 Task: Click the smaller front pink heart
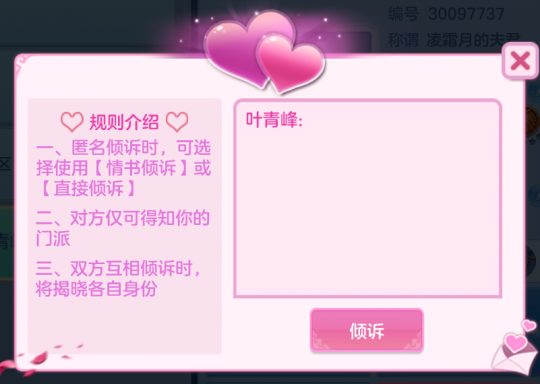(290, 64)
